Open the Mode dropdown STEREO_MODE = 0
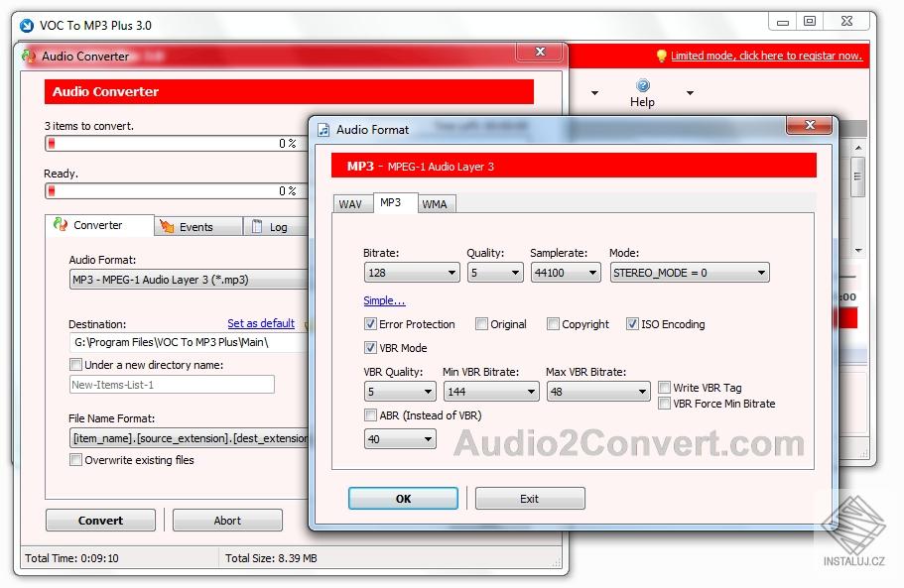This screenshot has width=904, height=588. coord(690,273)
